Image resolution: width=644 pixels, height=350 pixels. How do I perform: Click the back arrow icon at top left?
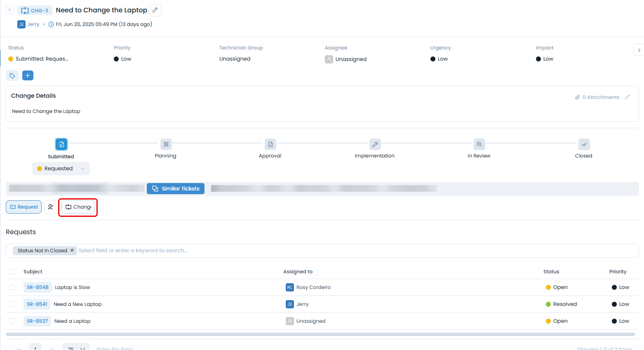point(10,10)
